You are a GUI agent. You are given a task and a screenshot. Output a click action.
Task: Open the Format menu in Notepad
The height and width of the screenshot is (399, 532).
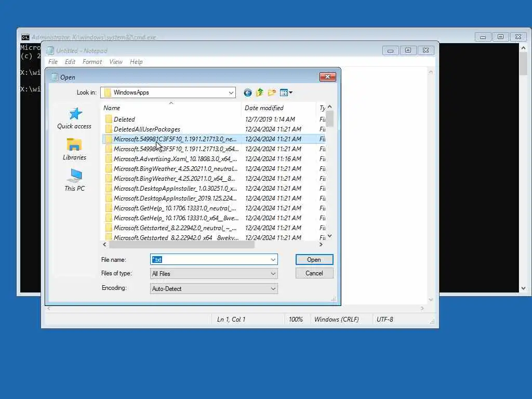click(92, 62)
